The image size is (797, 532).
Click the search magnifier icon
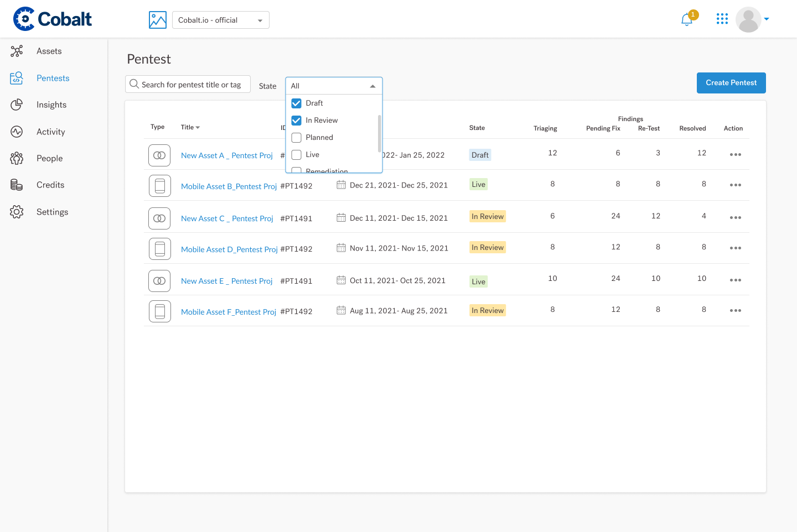coord(134,84)
